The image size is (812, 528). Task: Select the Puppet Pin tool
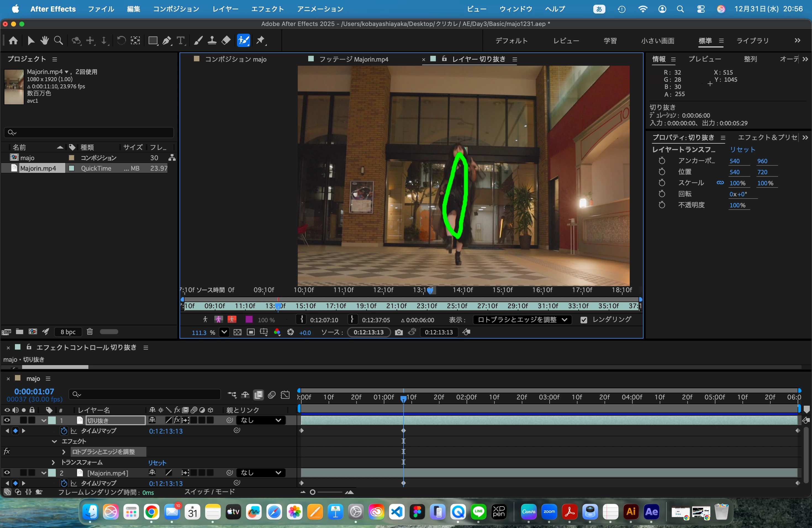click(x=261, y=41)
